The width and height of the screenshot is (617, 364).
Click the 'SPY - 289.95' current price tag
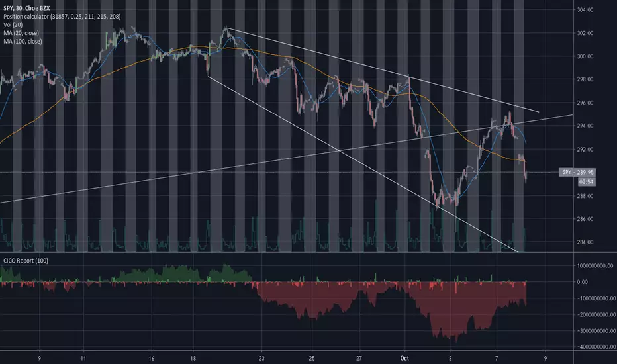[577, 172]
